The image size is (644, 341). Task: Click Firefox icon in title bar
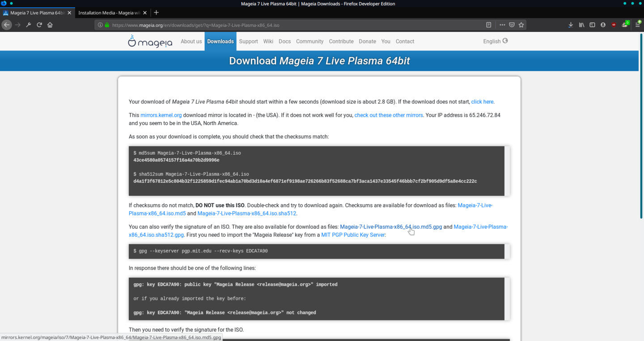[x=4, y=4]
